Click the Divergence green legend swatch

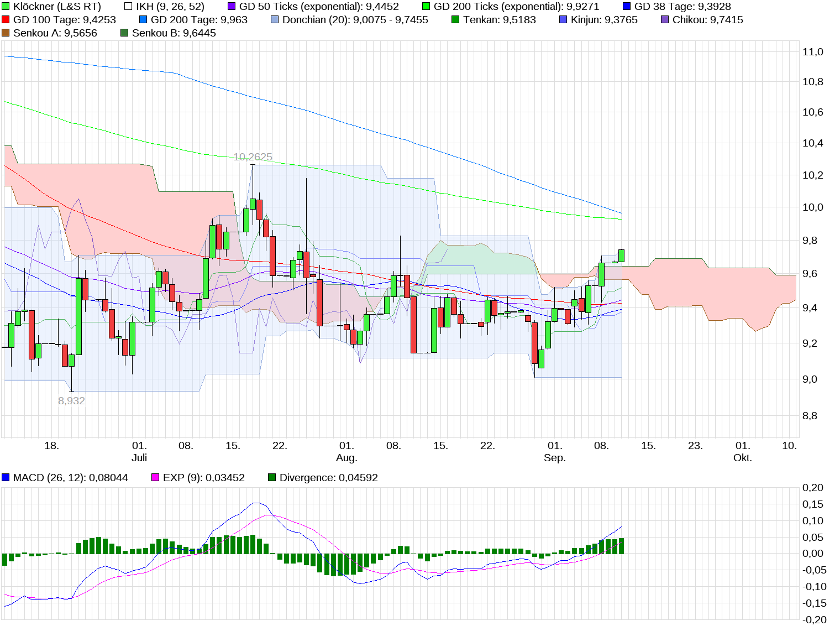coord(272,477)
